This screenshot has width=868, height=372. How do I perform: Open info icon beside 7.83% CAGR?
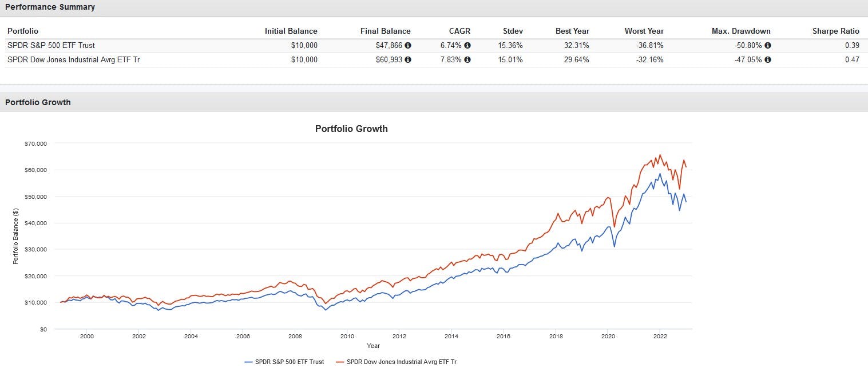(467, 59)
